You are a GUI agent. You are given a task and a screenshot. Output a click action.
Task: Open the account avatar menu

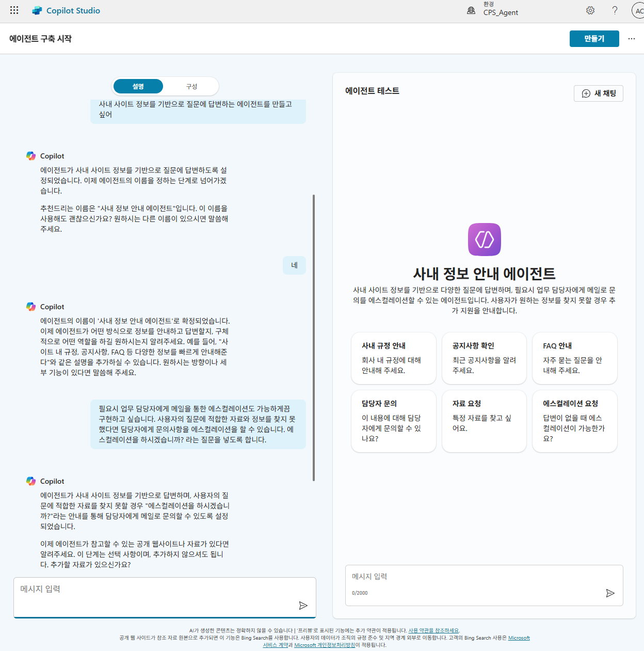coord(638,10)
